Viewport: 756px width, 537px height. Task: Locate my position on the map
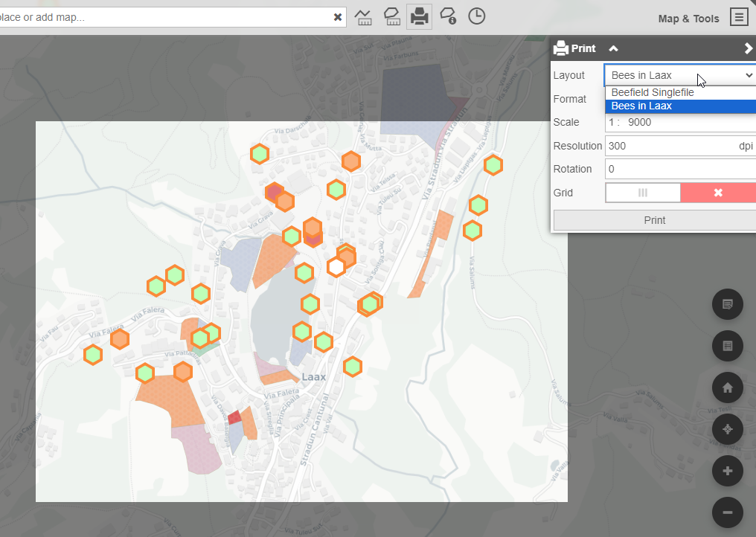coord(727,429)
